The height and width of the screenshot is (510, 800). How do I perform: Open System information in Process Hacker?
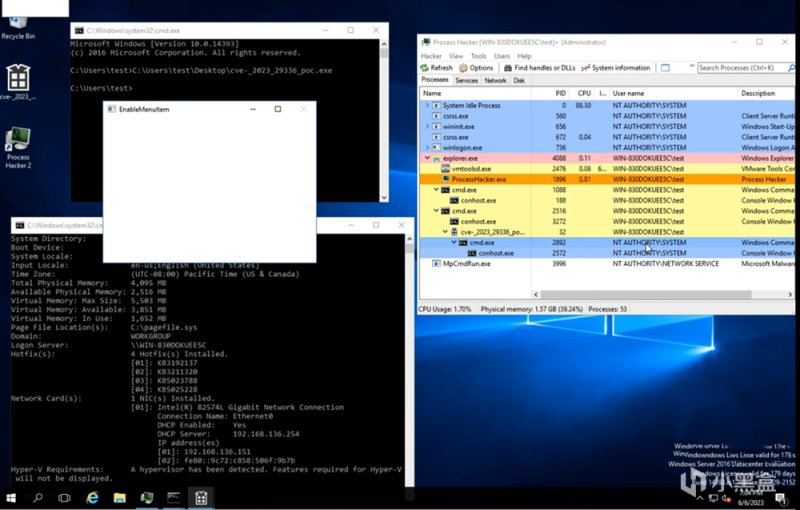616,68
